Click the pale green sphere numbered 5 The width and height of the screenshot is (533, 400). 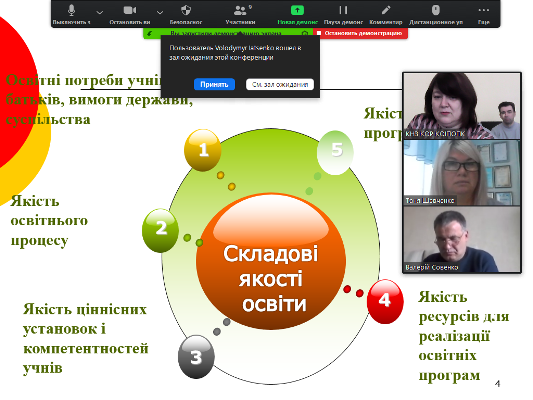[335, 152]
